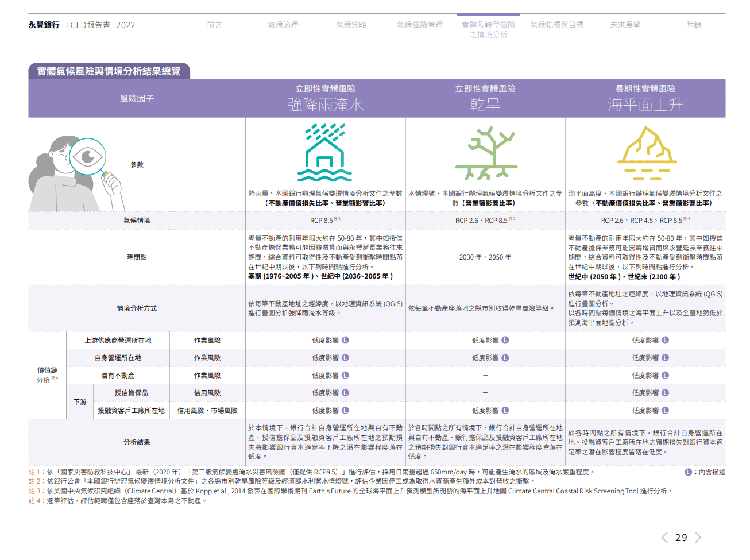Click L badge in 自有不動產 flooding cell
Screen dimensions: 750x560
(345, 376)
